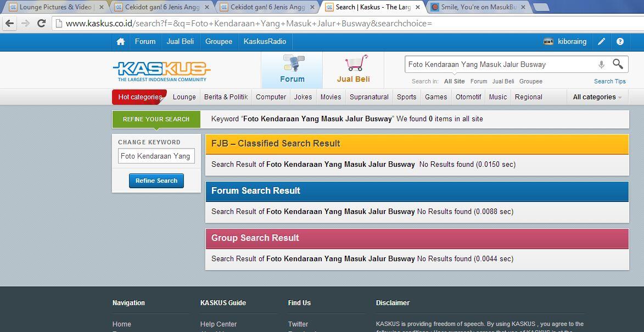Click the magnifier search icon
The image size is (644, 332).
click(x=618, y=64)
